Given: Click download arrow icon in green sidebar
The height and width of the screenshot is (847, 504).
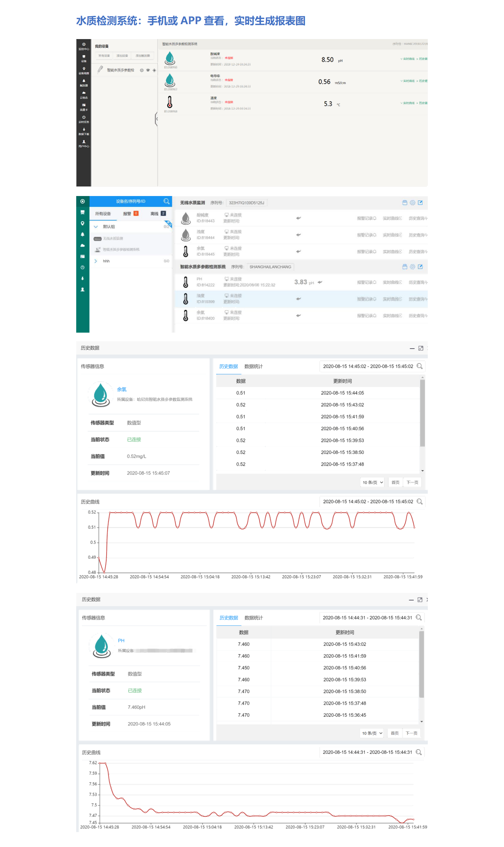Looking at the screenshot, I should 83,278.
